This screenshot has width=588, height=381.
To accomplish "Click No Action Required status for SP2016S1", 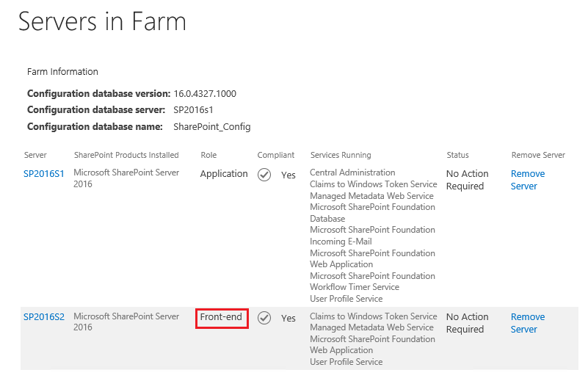I will click(468, 180).
